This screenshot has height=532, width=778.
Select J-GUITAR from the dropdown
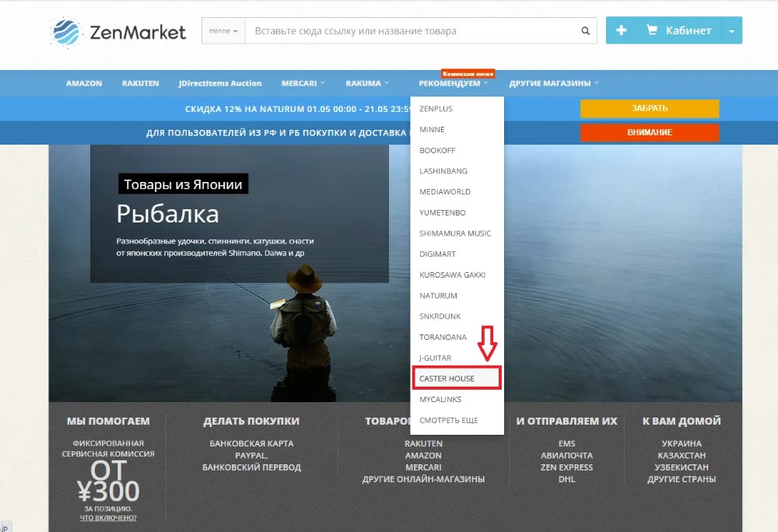(x=457, y=358)
